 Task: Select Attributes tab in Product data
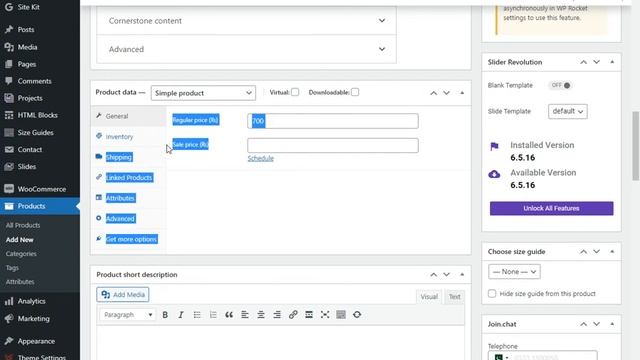click(x=129, y=198)
